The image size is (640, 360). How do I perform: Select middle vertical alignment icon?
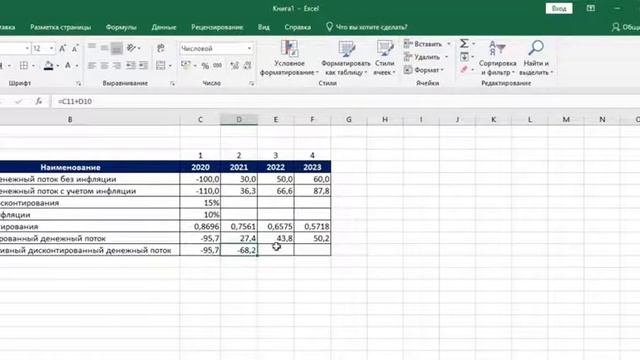coord(104,48)
